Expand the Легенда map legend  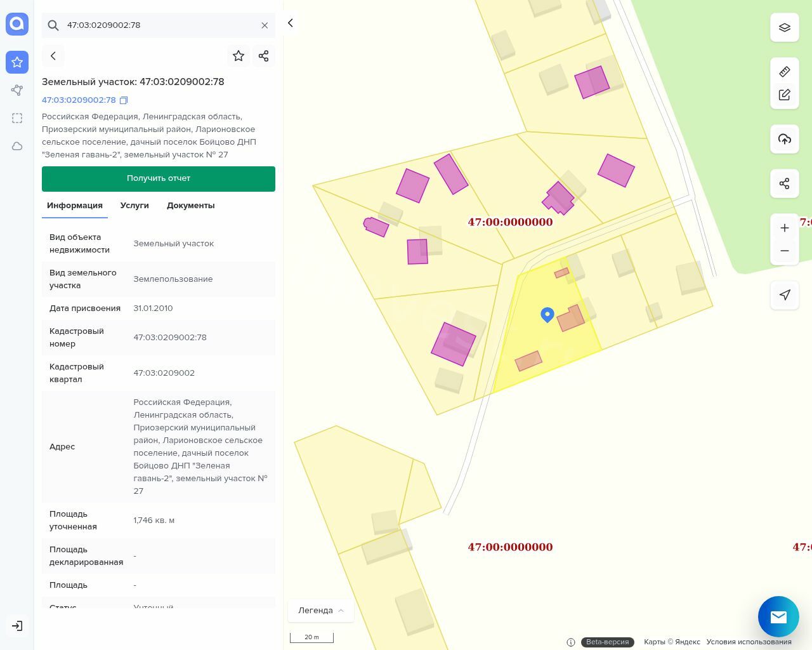click(x=320, y=610)
